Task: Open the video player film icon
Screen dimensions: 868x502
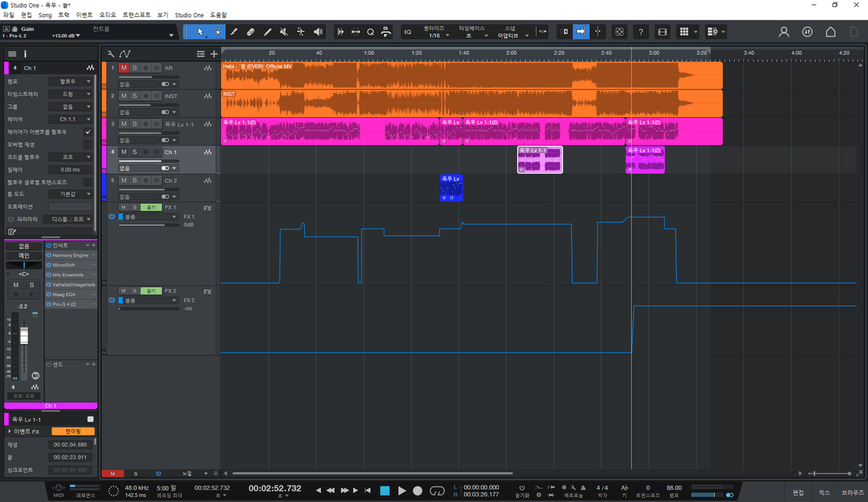Action: click(663, 32)
